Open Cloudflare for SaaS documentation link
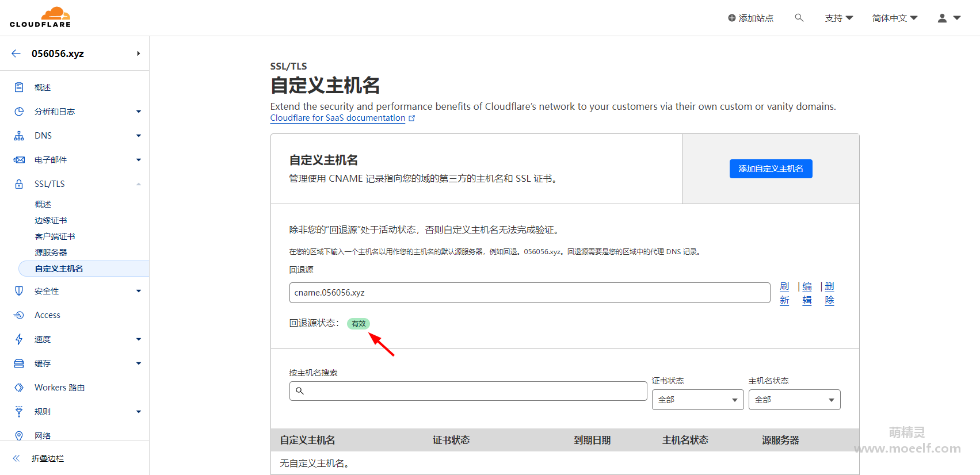Screen dimensions: 980x475 [x=338, y=118]
